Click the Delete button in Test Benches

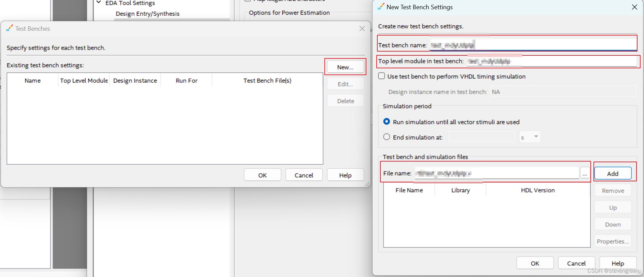point(345,101)
